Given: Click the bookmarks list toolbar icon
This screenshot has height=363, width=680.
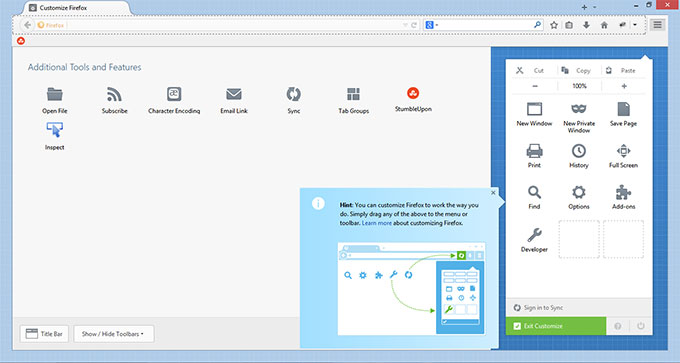Looking at the screenshot, I should pos(569,25).
